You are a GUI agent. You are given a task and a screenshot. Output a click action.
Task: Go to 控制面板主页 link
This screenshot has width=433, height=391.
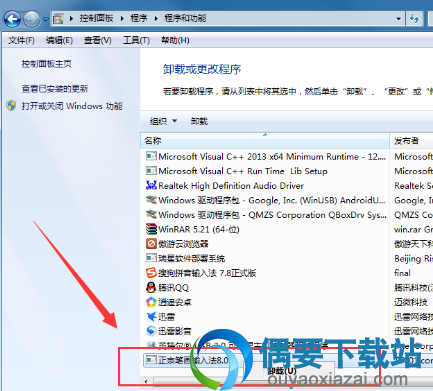click(x=47, y=64)
